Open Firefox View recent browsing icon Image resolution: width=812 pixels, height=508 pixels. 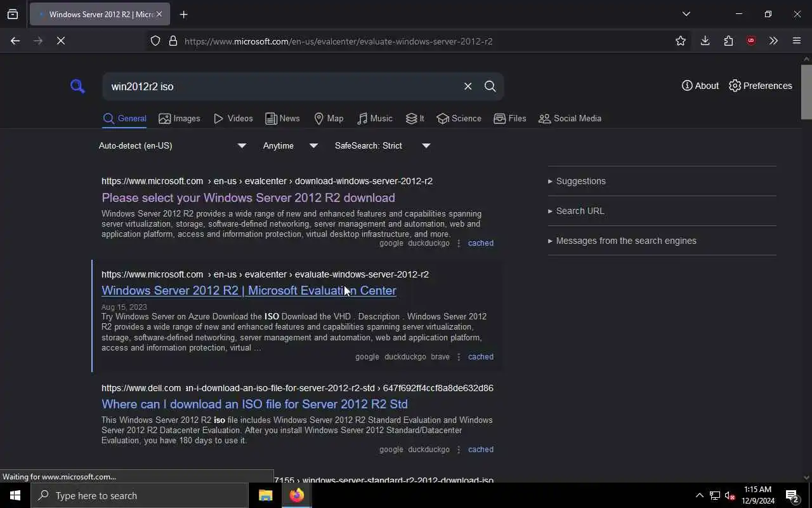click(13, 14)
